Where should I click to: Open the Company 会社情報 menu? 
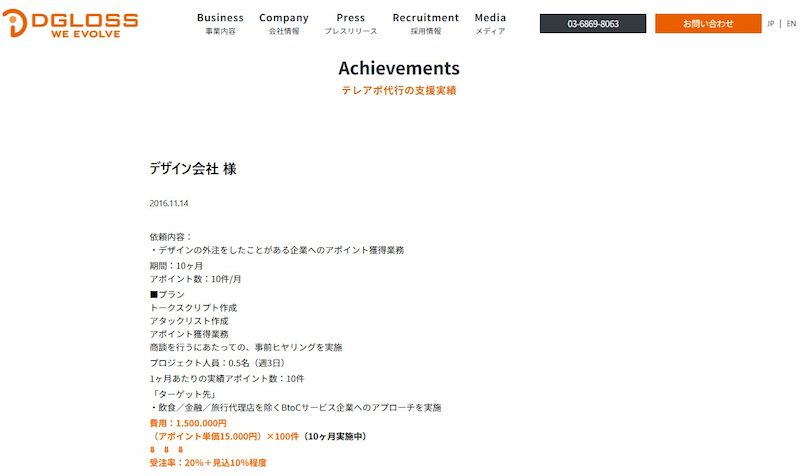(x=284, y=23)
